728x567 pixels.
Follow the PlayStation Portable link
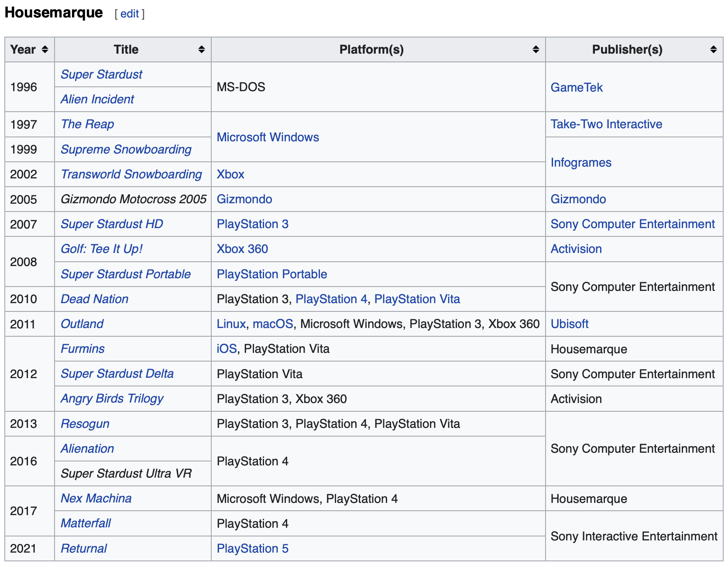[271, 274]
